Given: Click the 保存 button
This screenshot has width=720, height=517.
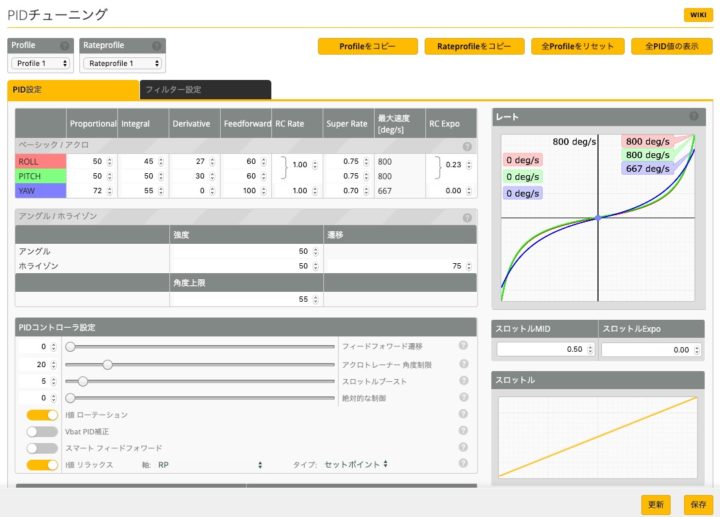Looking at the screenshot, I should pos(696,504).
